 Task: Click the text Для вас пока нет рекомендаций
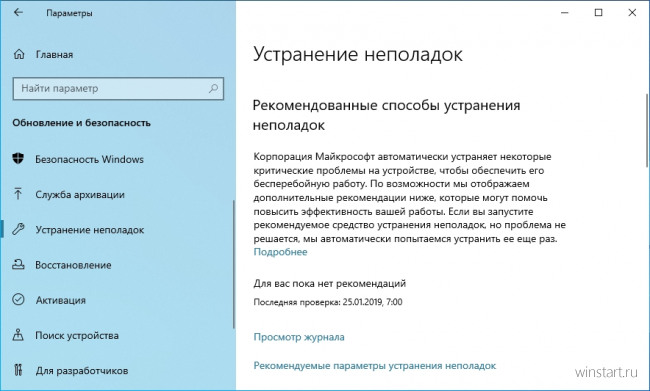pos(330,284)
